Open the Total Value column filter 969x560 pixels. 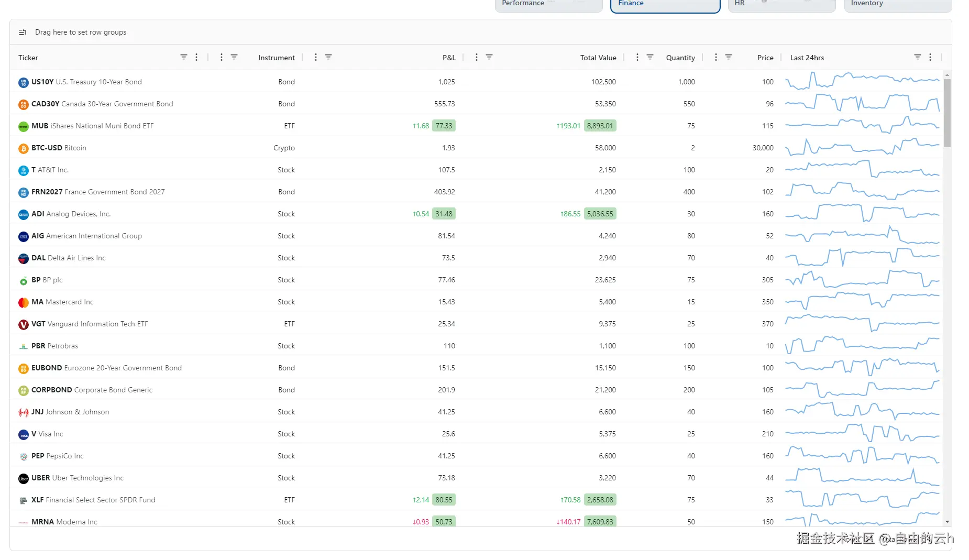click(489, 57)
